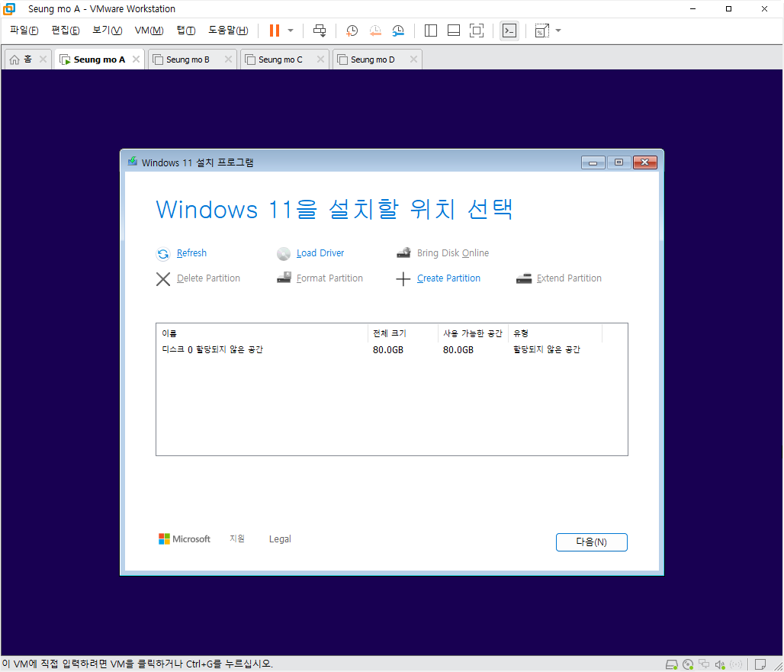Open the snapshot manager
784x672 pixels.
[398, 31]
